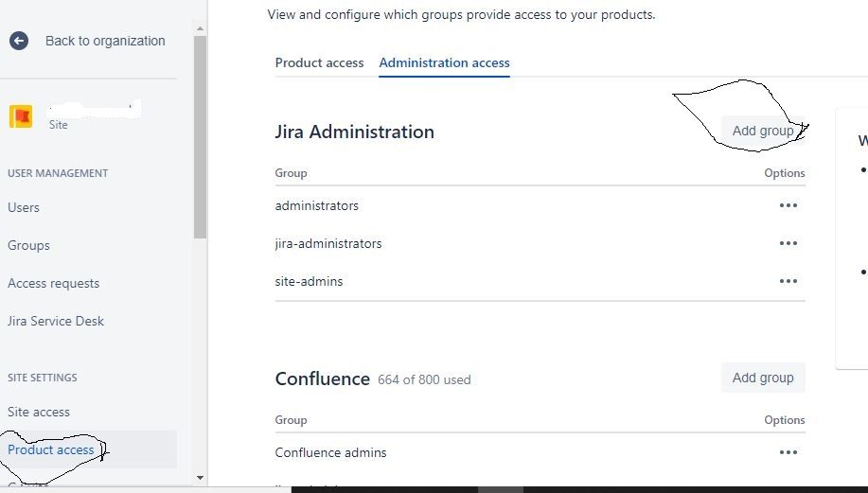This screenshot has height=493, width=868.
Task: Click the site-admins group name
Action: 309,281
